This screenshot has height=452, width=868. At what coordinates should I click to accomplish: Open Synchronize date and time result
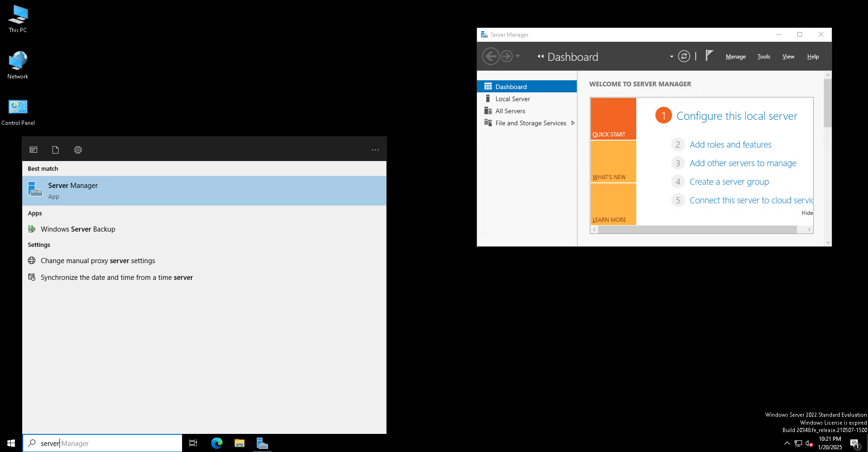click(204, 278)
